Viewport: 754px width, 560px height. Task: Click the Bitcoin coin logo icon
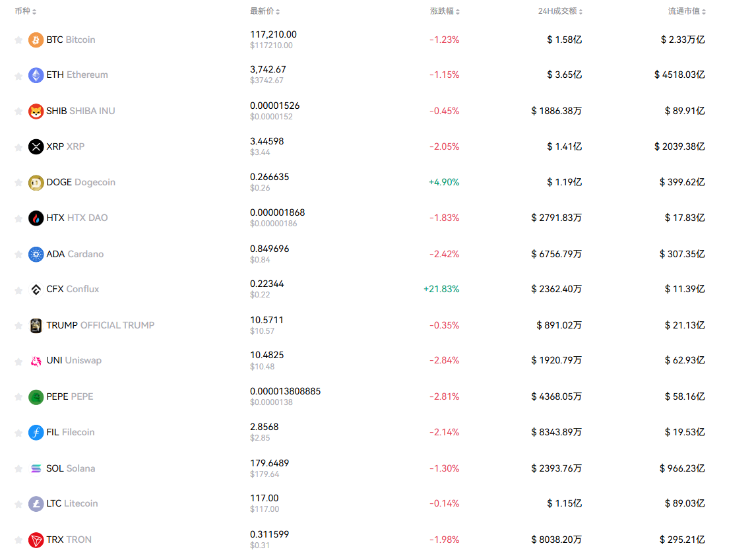(x=36, y=40)
